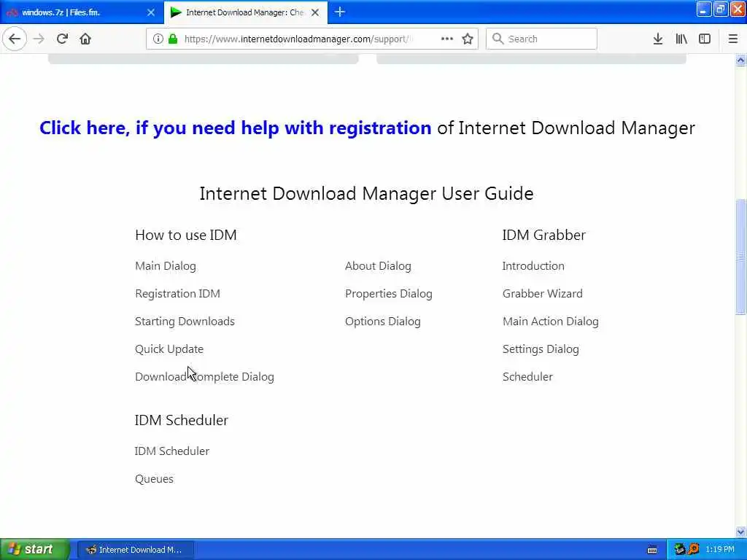The height and width of the screenshot is (560, 747).
Task: Open Download Complete Dialog link
Action: [204, 376]
